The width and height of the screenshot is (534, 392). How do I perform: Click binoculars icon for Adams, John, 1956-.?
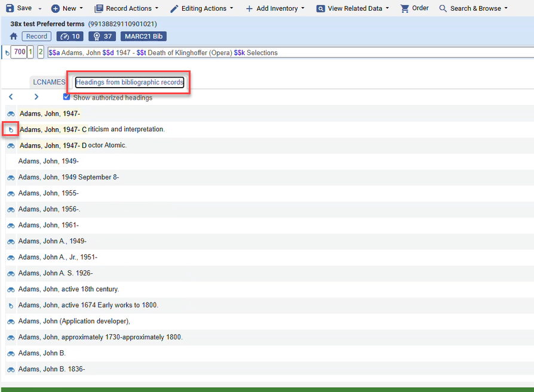coord(11,209)
